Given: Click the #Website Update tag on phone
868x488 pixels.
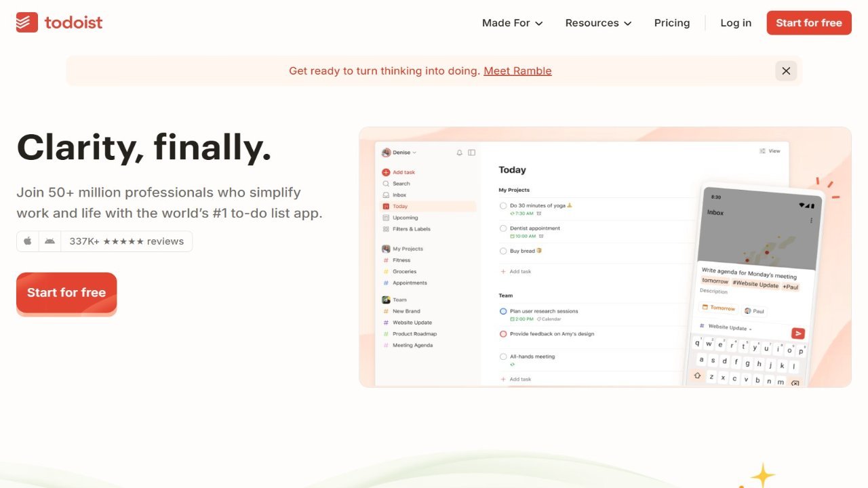Looking at the screenshot, I should click(x=755, y=284).
